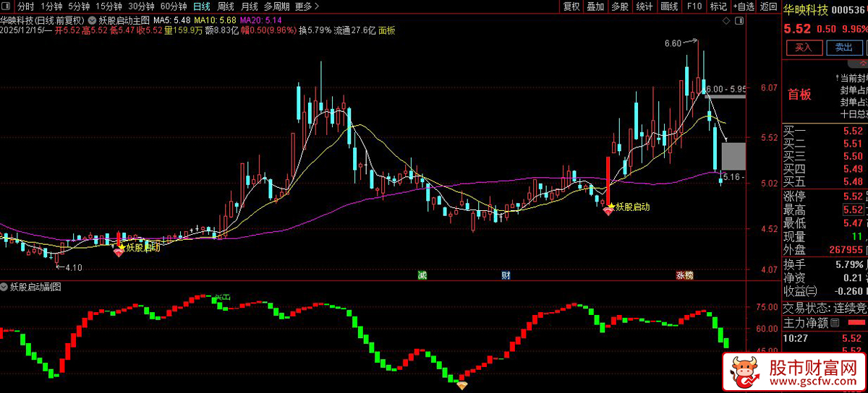The width and height of the screenshot is (868, 393).
Task: Click the 叠加 overlay button
Action: click(595, 7)
